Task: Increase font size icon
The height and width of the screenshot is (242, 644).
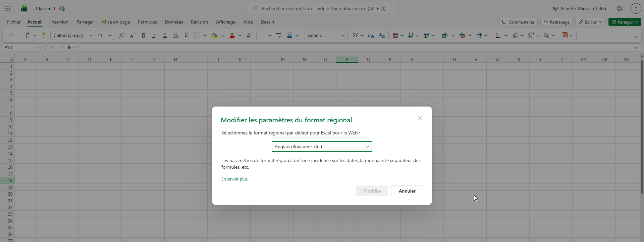Action: (122, 35)
